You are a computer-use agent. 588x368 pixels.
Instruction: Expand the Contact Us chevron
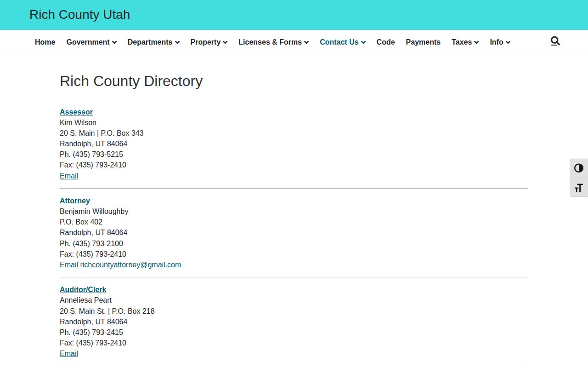[363, 42]
